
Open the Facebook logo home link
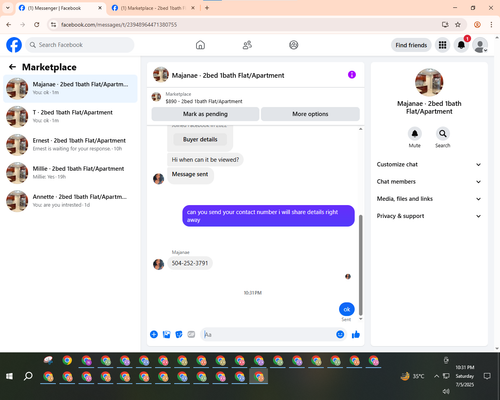[x=14, y=45]
